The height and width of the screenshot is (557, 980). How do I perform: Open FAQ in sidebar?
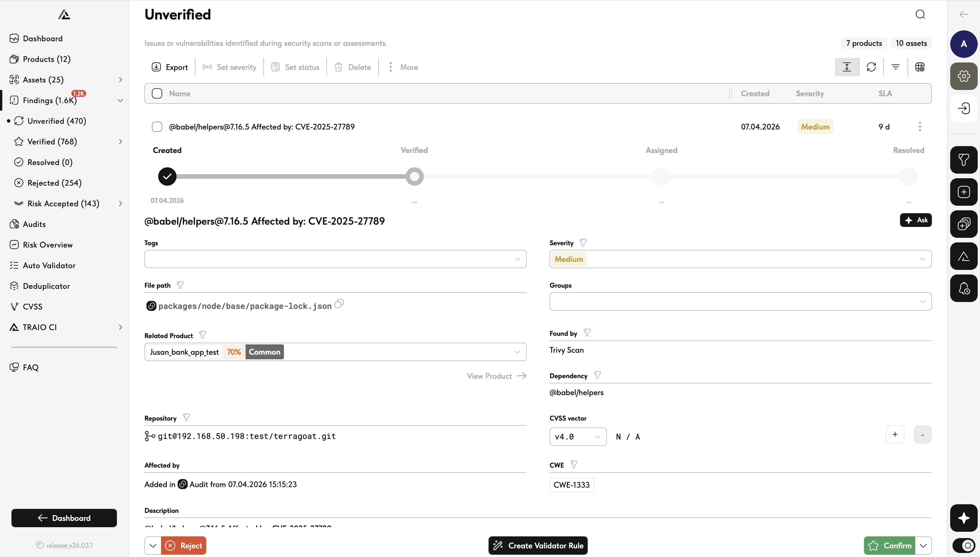[x=31, y=367]
